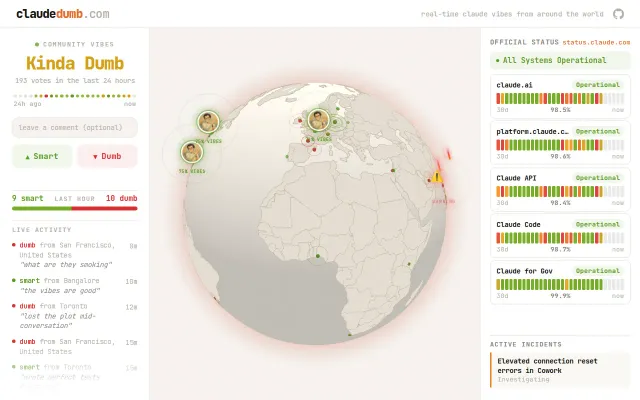
Task: Click dumb from San Francisco 15m entry
Action: pyautogui.click(x=75, y=346)
